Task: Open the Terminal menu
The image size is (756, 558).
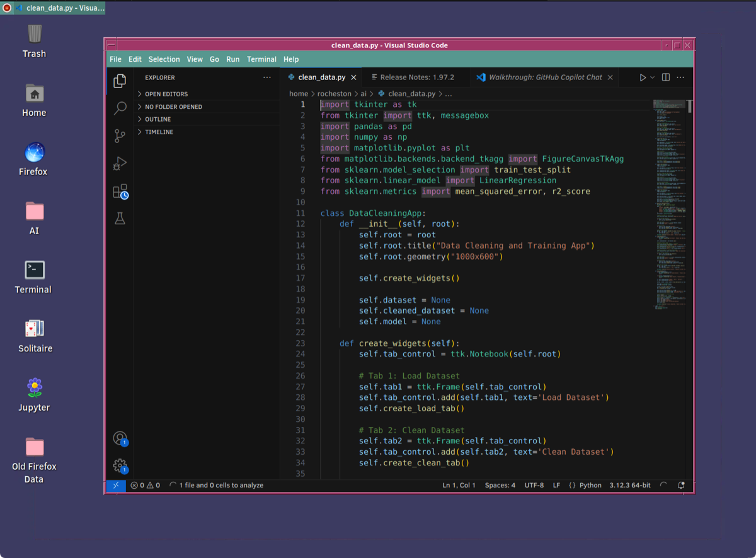Action: (x=261, y=59)
